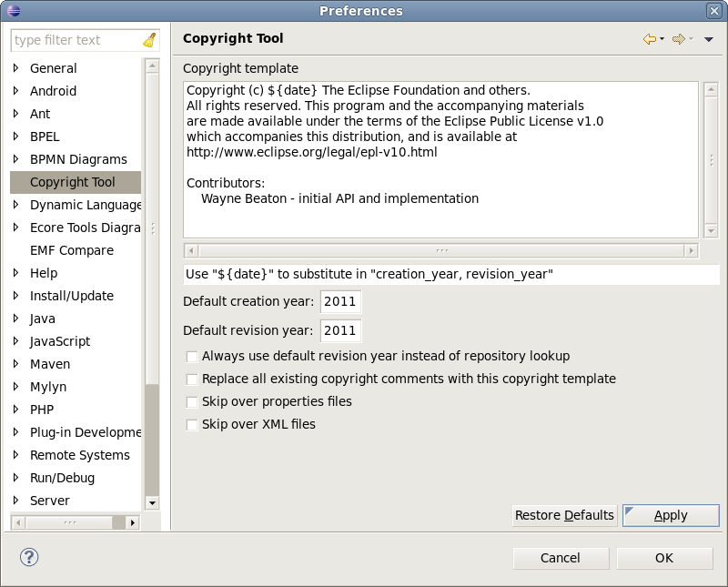728x587 pixels.
Task: Expand the Maven preferences node
Action: click(x=15, y=364)
